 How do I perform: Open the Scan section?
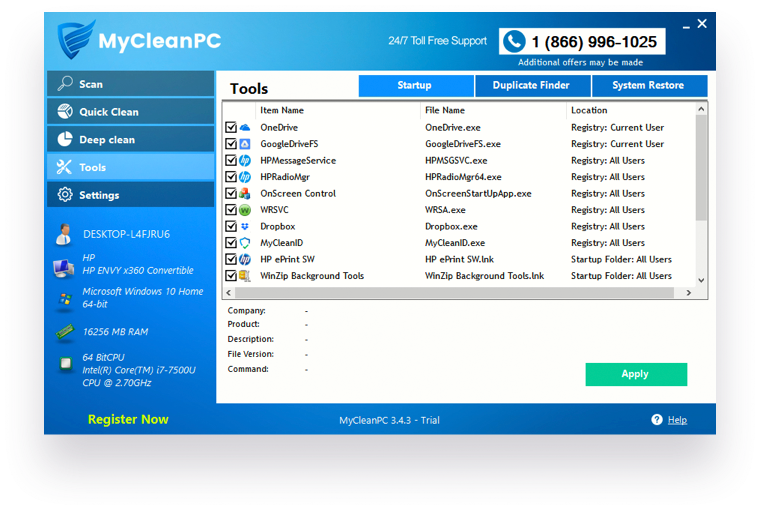tap(131, 83)
